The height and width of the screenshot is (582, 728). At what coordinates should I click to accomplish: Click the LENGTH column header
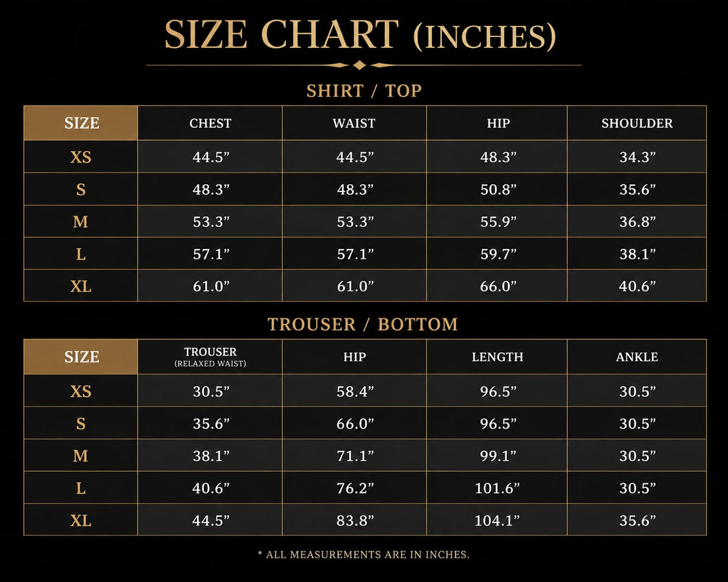(497, 356)
